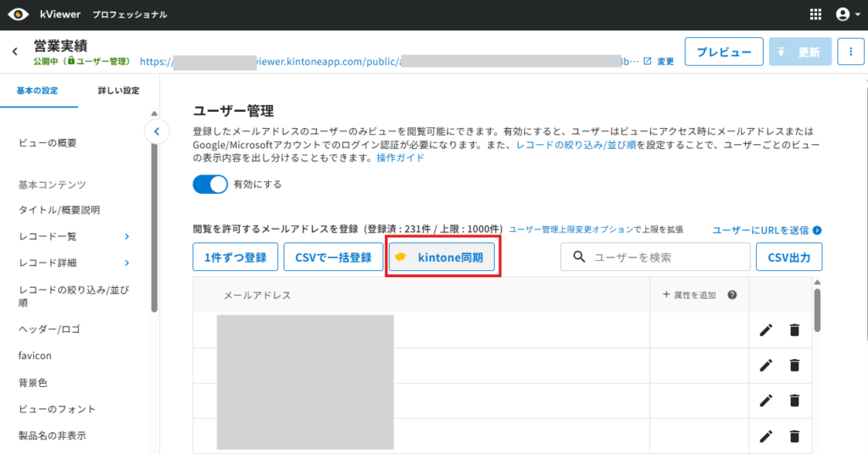Screen dimensions: 868x454
Task: Click the 変更 link next to URL
Action: click(665, 61)
